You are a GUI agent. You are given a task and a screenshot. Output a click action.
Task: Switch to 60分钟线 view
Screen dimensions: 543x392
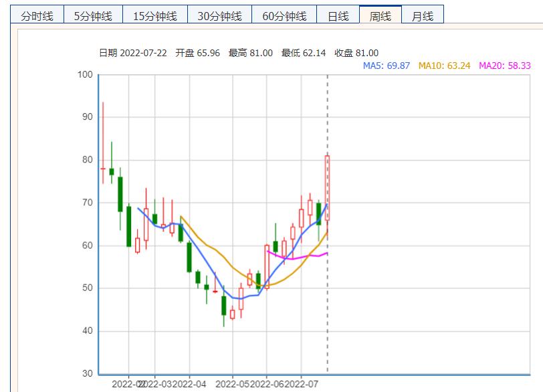[x=284, y=16]
